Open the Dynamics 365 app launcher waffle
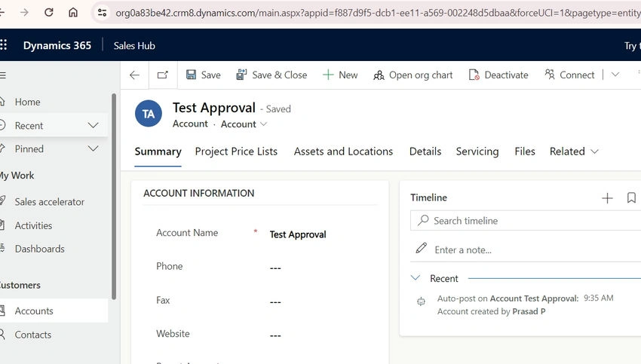The image size is (641, 364). [x=3, y=44]
